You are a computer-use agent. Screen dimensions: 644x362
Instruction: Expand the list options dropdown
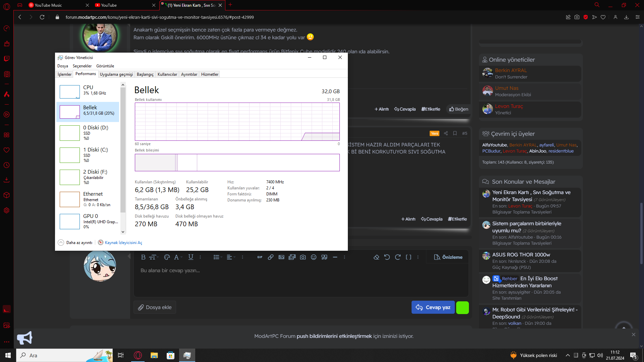218,257
